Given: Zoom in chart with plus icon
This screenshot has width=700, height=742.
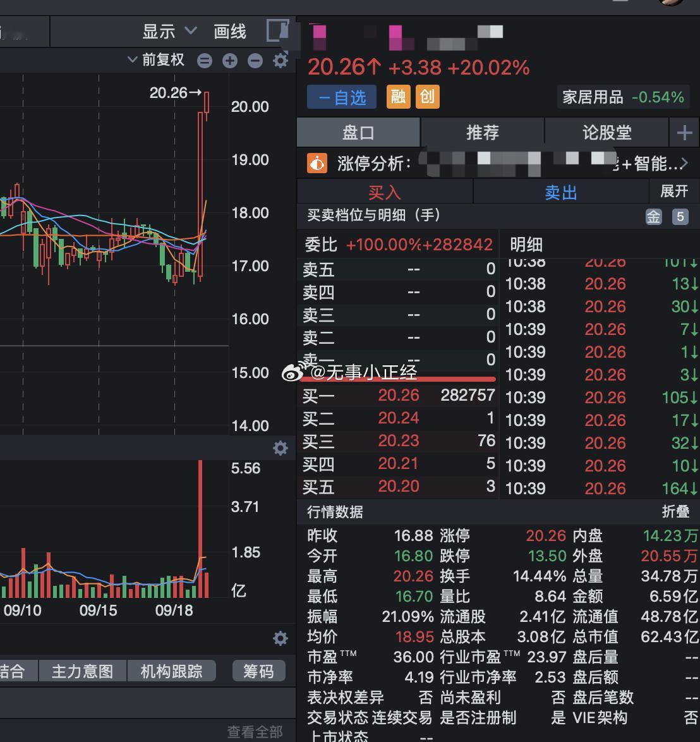Looking at the screenshot, I should tap(230, 61).
